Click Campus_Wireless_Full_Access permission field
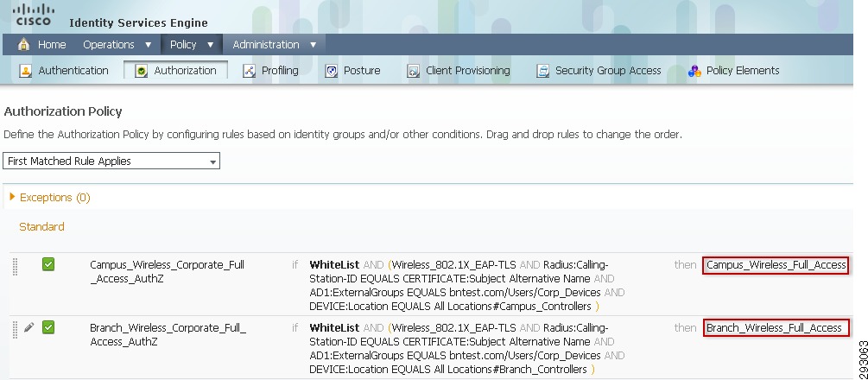Screen dimensions: 868x380 click(776, 265)
